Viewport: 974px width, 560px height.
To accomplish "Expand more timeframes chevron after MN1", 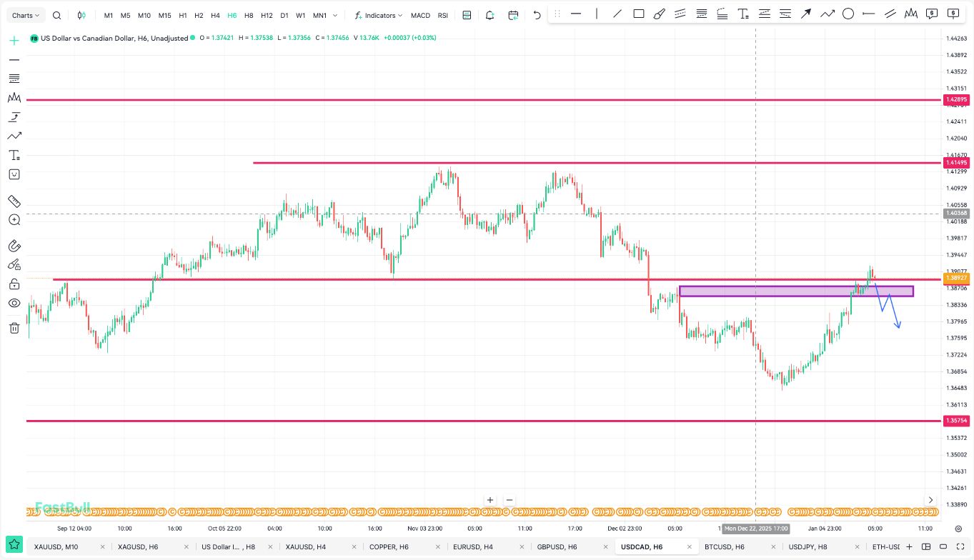I will click(335, 15).
